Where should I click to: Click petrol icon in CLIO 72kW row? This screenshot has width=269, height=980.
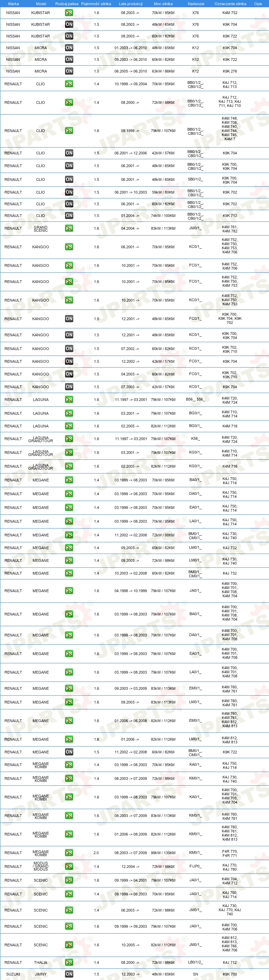click(69, 102)
